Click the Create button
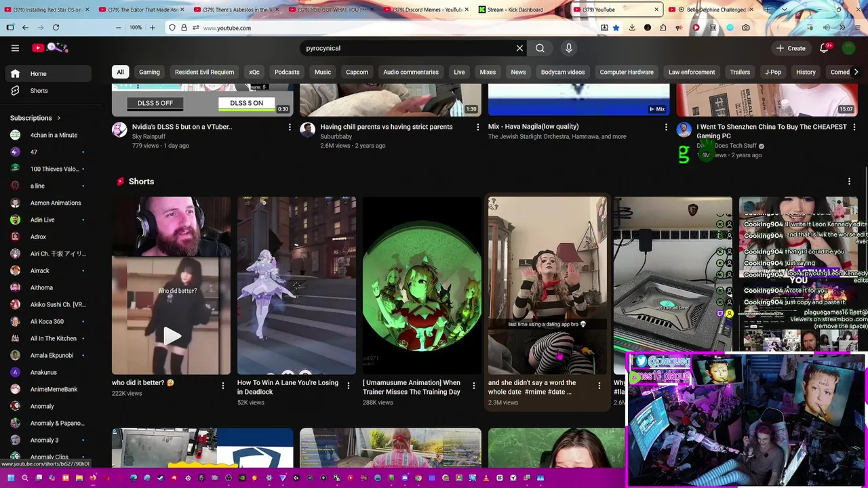868x488 pixels. (791, 48)
